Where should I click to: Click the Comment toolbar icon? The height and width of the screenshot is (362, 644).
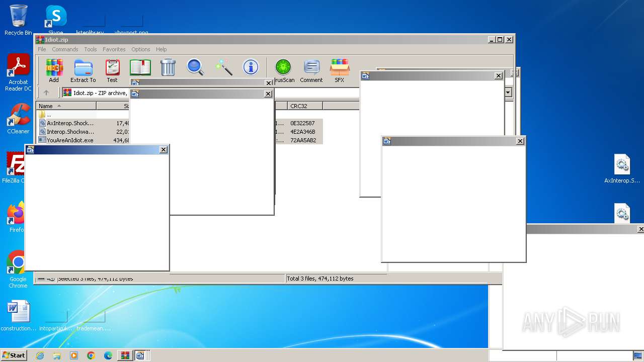click(x=311, y=70)
